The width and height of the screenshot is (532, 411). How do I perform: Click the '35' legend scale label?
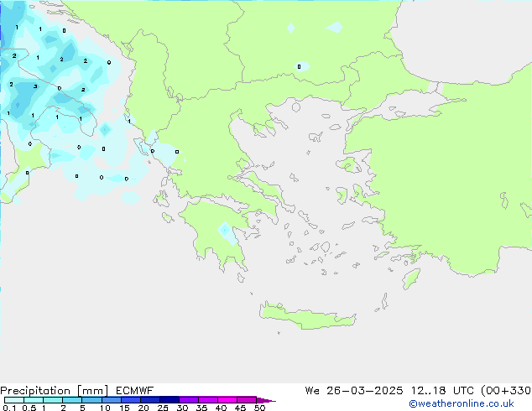pyautogui.click(x=201, y=408)
